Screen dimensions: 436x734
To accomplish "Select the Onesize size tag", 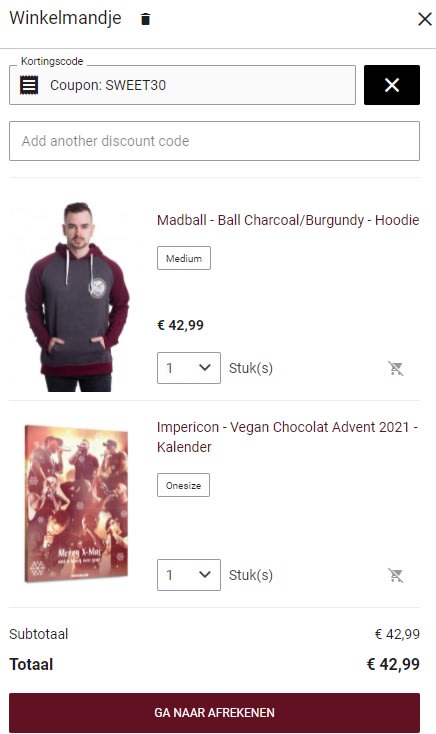I will (183, 485).
